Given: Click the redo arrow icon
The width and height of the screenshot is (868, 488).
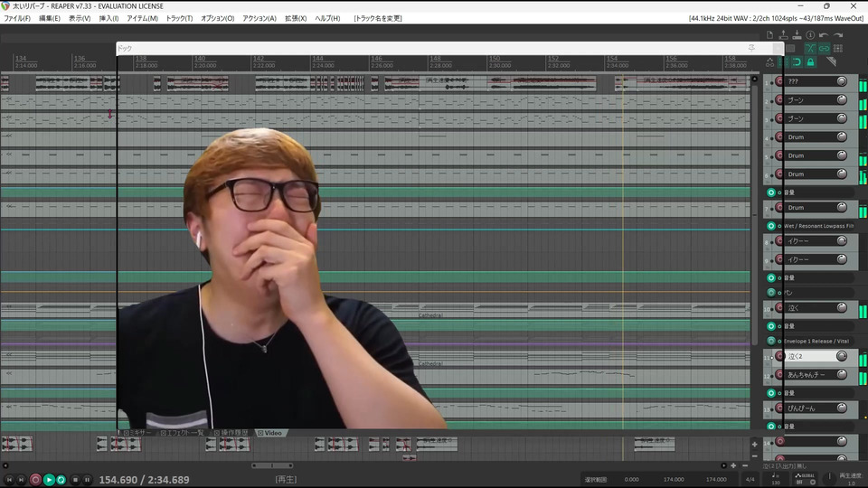Looking at the screenshot, I should [x=837, y=35].
